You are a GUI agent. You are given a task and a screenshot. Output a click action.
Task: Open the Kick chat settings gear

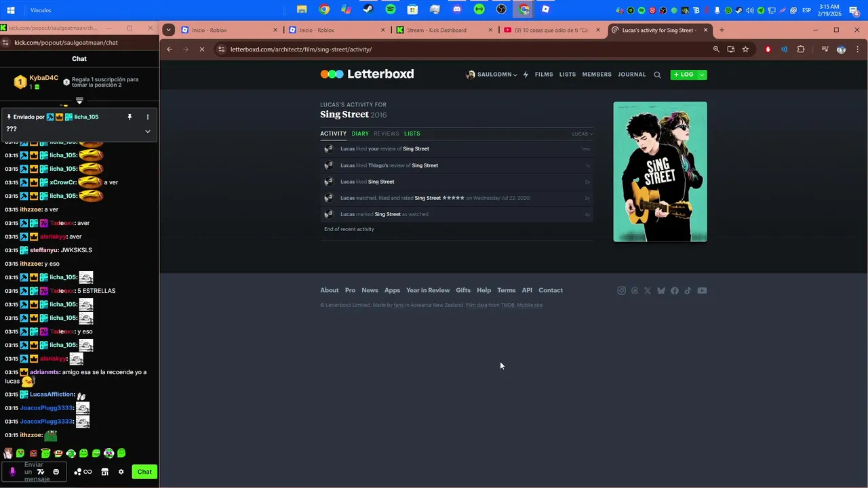click(x=121, y=472)
